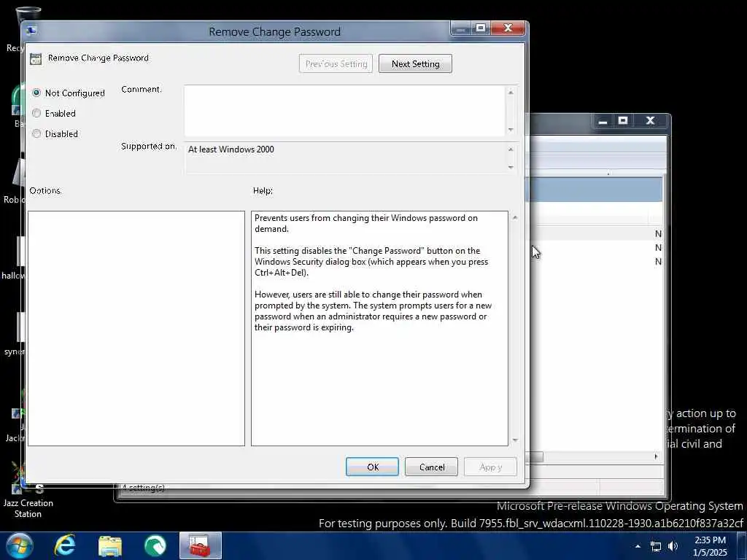Open Windows Explorer folder from taskbar
This screenshot has width=747, height=560.
coord(110,545)
